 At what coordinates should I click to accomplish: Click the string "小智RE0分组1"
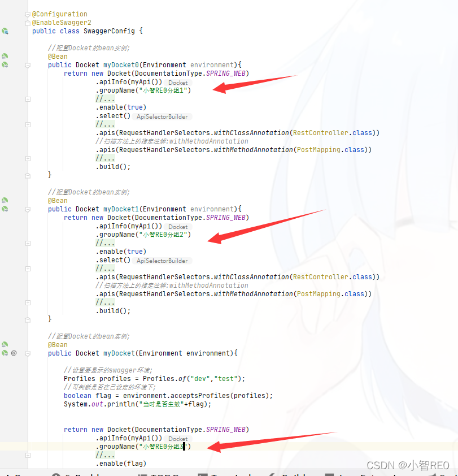[x=163, y=90]
